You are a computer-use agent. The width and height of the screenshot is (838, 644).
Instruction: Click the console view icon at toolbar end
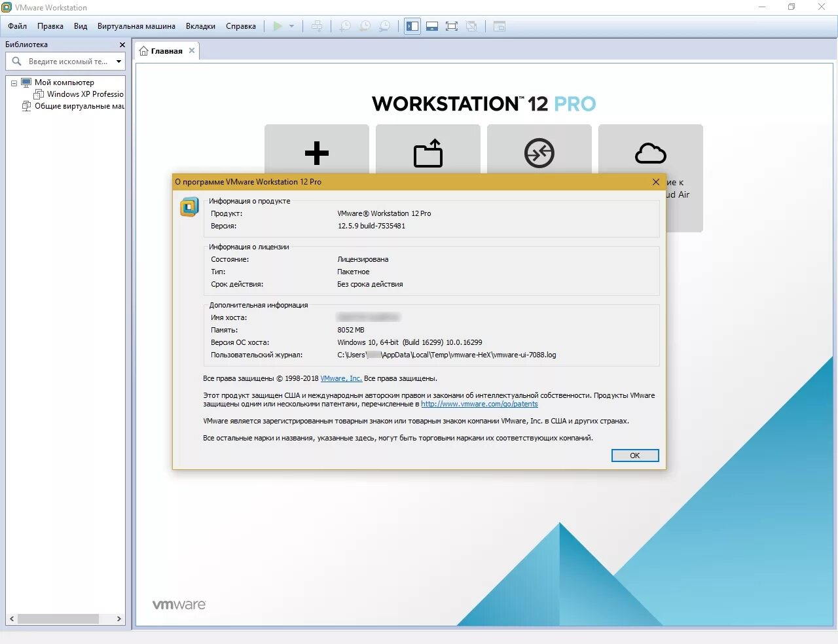pyautogui.click(x=500, y=26)
